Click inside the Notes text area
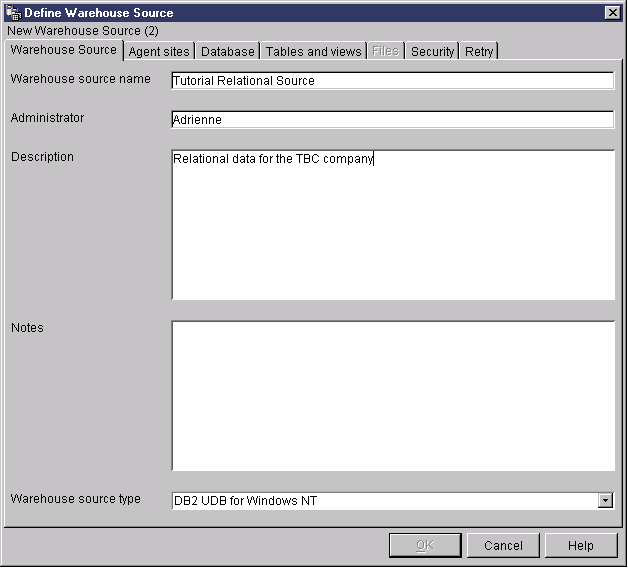 (x=393, y=396)
